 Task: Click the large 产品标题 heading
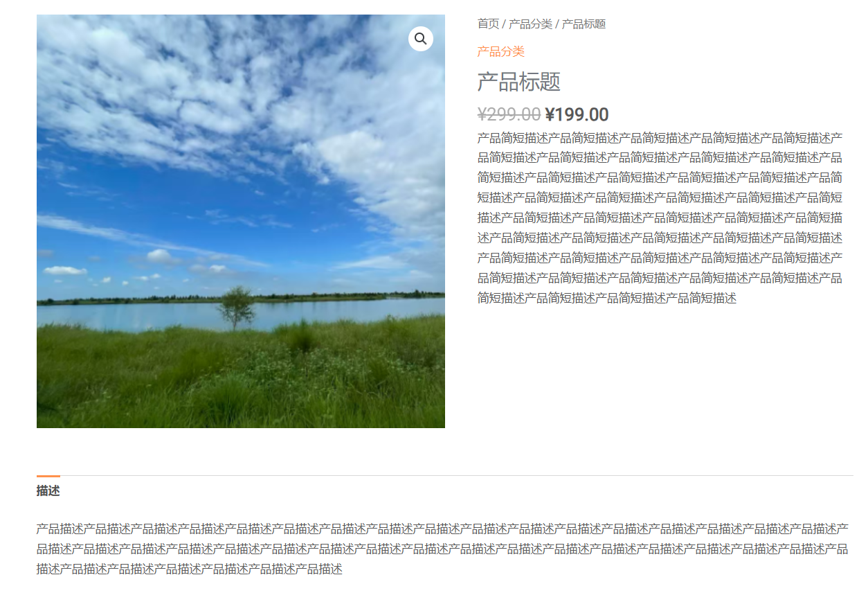pos(518,82)
